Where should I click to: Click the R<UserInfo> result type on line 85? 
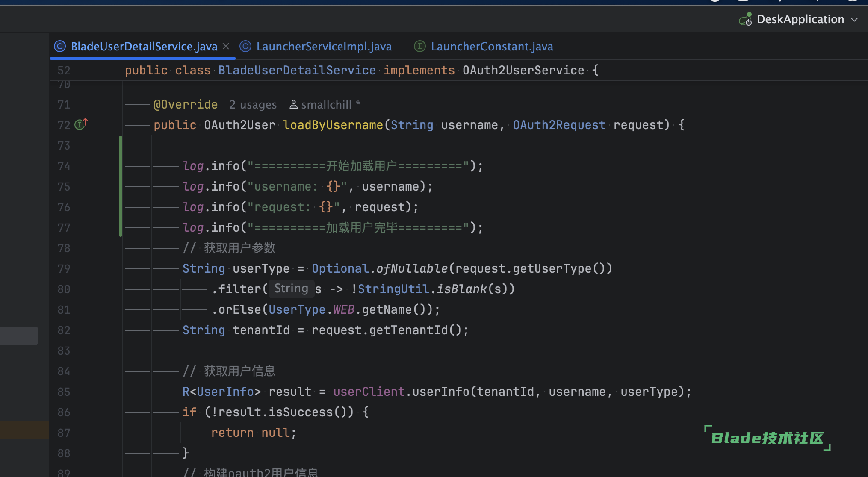221,392
